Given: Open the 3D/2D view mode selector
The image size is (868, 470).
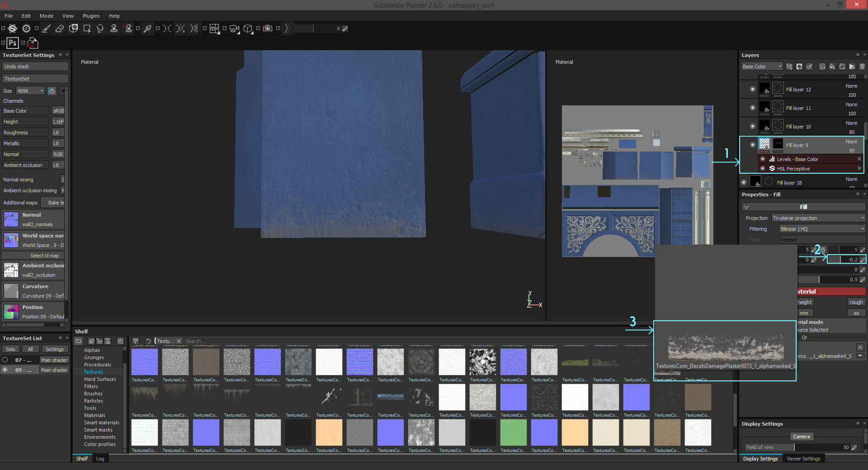Looking at the screenshot, I should click(x=215, y=28).
